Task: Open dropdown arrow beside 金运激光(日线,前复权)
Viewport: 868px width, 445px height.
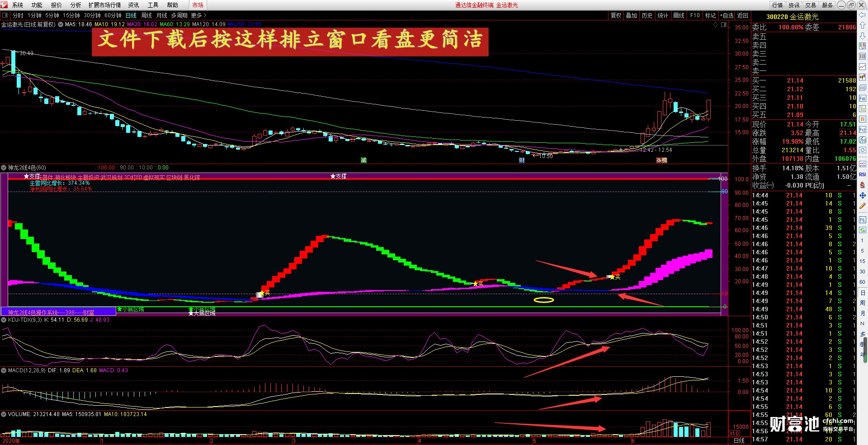Action: (x=61, y=24)
